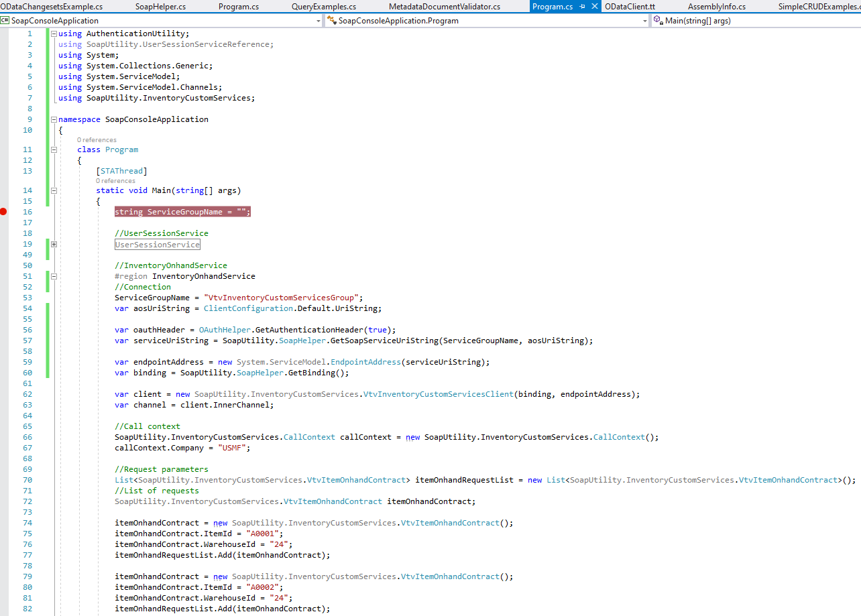The height and width of the screenshot is (616, 861).
Task: Remove the breakpoint glyph on line 16
Action: point(4,212)
